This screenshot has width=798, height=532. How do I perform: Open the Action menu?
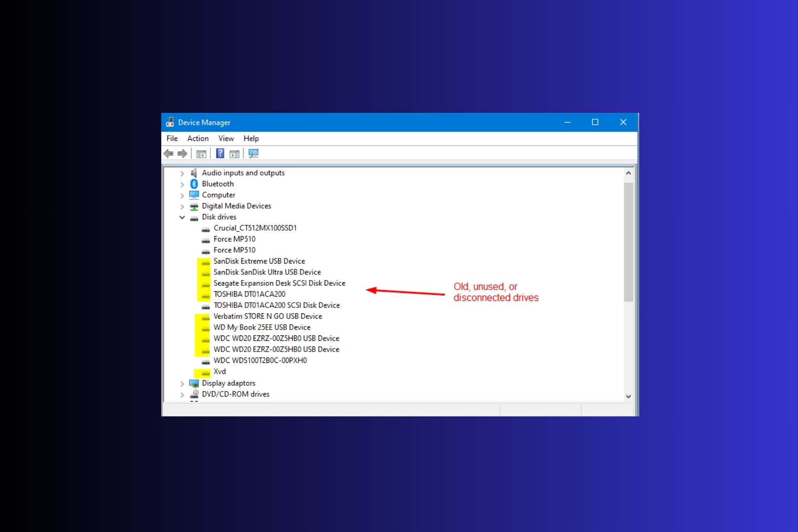[x=197, y=138]
